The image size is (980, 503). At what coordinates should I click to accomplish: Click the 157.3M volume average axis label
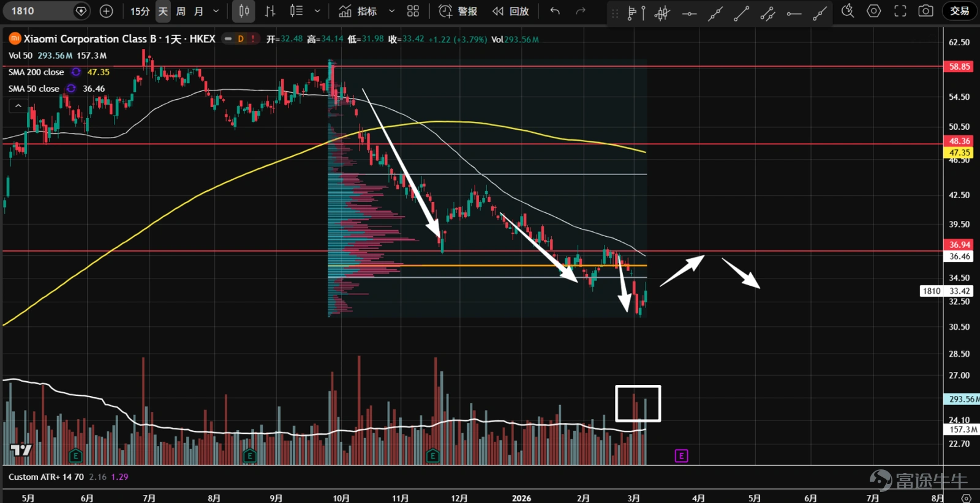tap(962, 430)
